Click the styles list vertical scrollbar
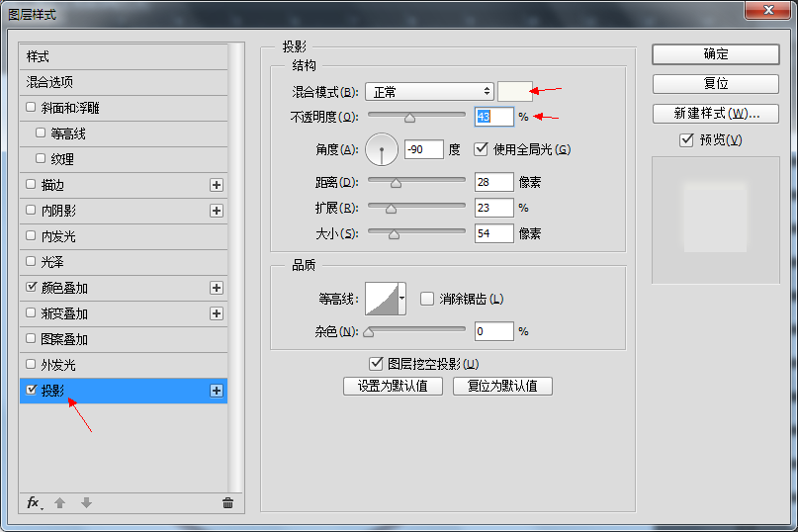This screenshot has height=532, width=798. pyautogui.click(x=234, y=267)
